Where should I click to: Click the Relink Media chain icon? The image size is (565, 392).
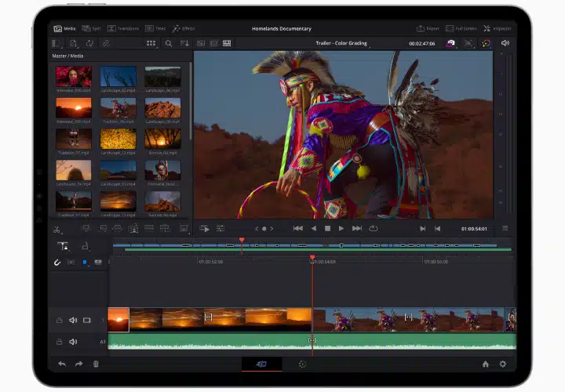pos(106,44)
